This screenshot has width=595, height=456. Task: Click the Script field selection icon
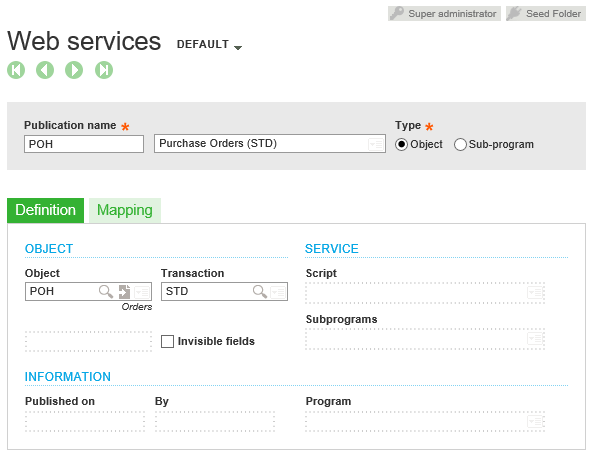[x=535, y=292]
